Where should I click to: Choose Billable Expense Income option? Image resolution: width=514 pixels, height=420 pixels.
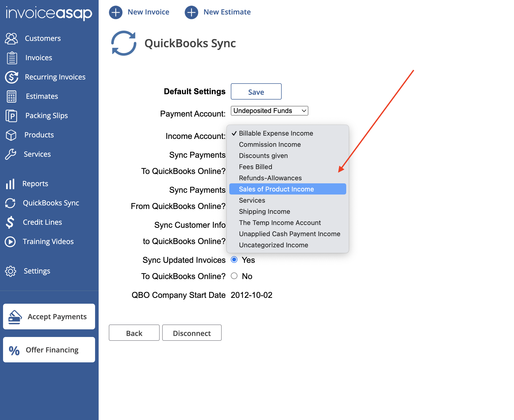tap(288, 133)
